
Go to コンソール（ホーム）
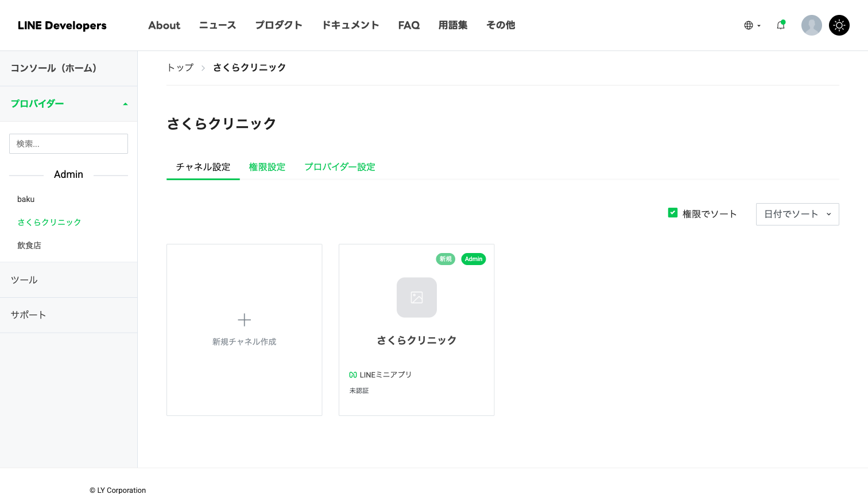68,68
